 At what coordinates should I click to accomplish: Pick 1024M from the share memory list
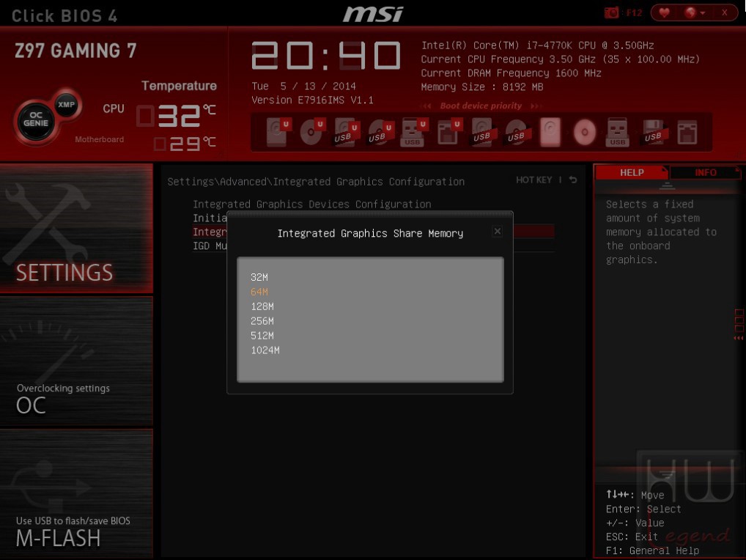click(x=265, y=350)
